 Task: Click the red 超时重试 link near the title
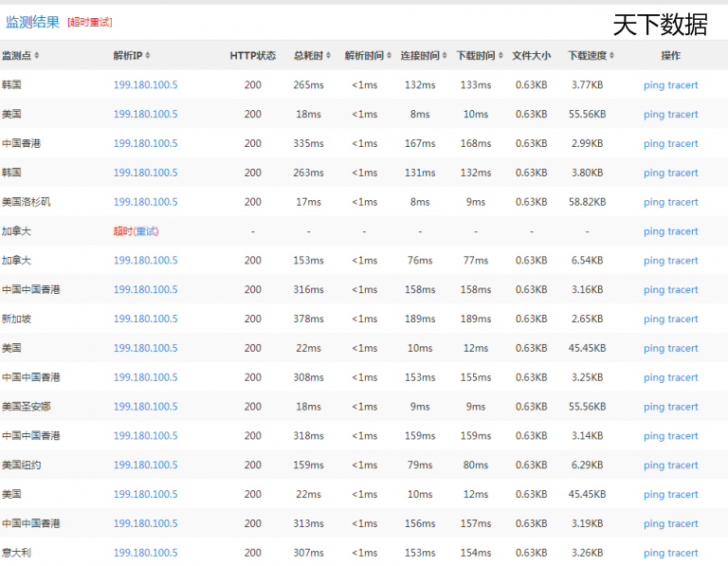pyautogui.click(x=89, y=22)
